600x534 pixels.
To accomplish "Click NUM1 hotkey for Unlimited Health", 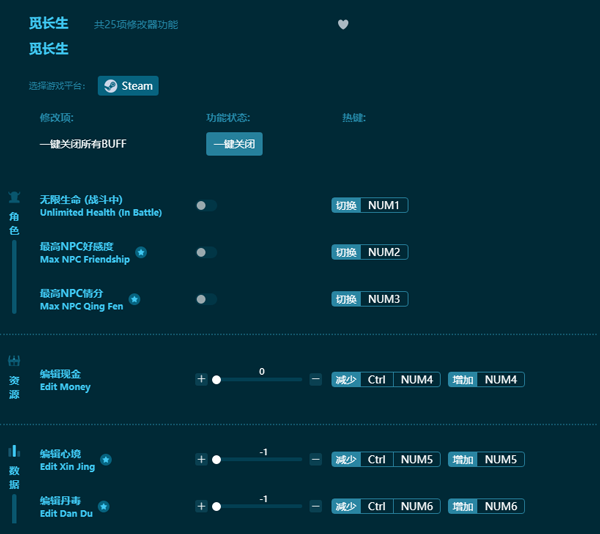I will coord(384,205).
